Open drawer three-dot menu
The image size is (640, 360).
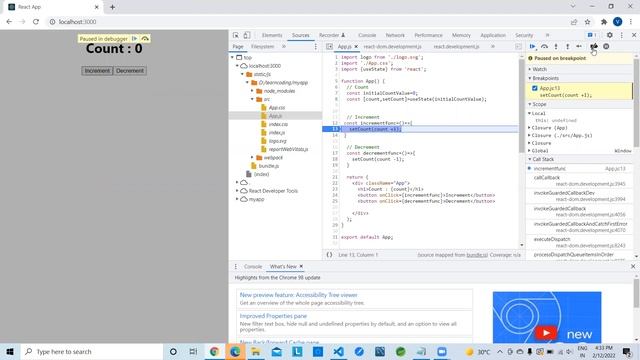point(236,267)
